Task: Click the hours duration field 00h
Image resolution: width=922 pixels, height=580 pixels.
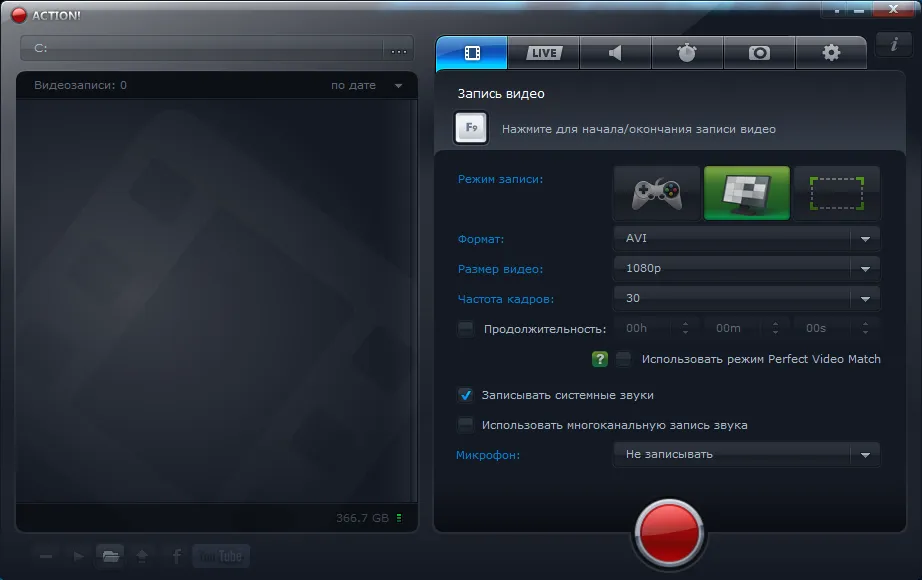Action: point(647,328)
